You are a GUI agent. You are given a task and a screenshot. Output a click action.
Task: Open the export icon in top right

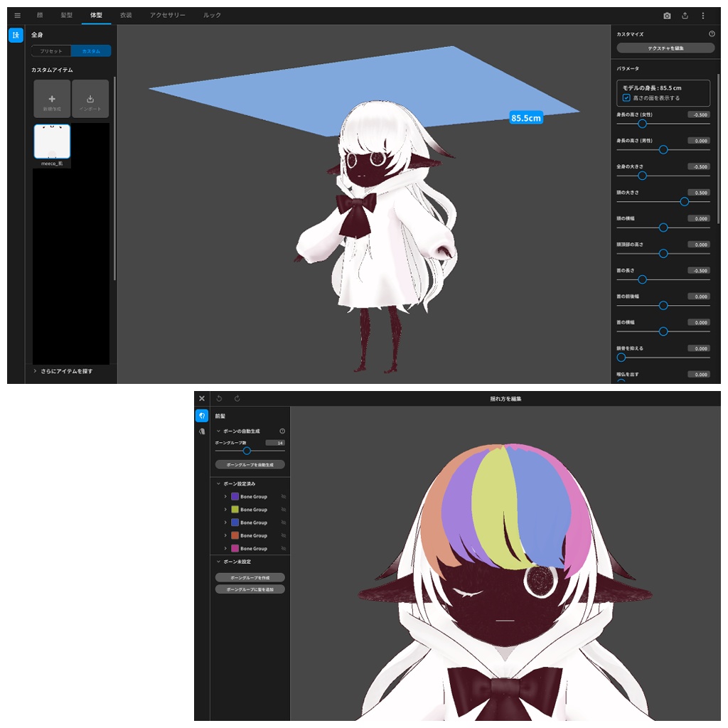pos(685,15)
